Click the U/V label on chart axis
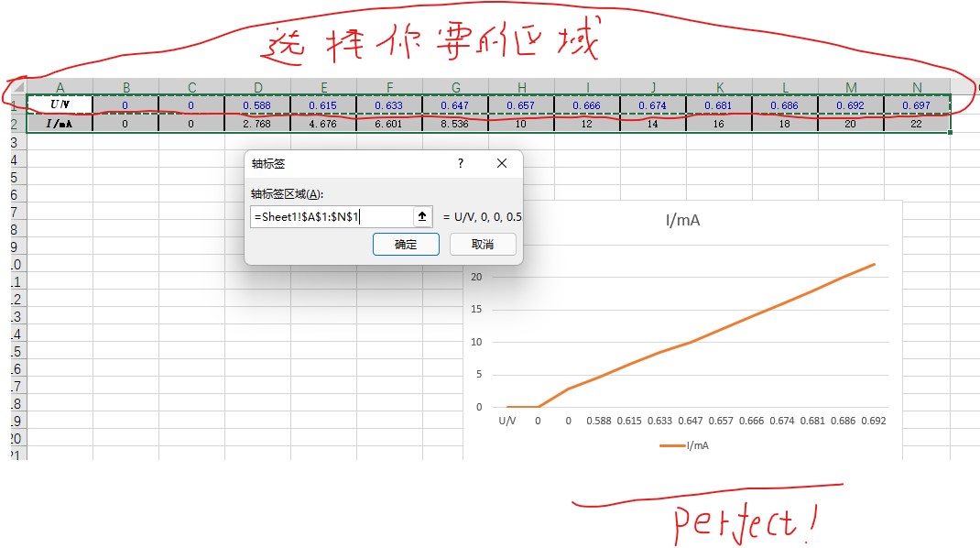 pyautogui.click(x=506, y=421)
